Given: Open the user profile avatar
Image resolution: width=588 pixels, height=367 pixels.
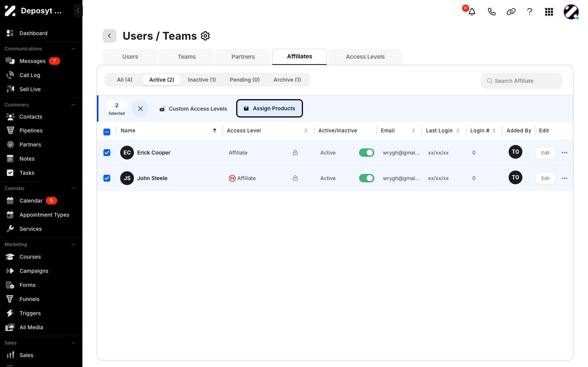Looking at the screenshot, I should (x=571, y=12).
